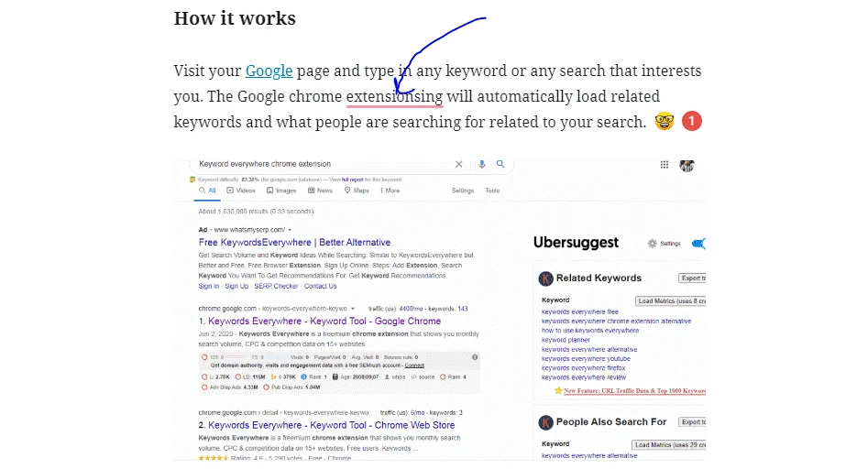
Task: Click keyword 'how to use keywords everywhere'
Action: coord(590,331)
